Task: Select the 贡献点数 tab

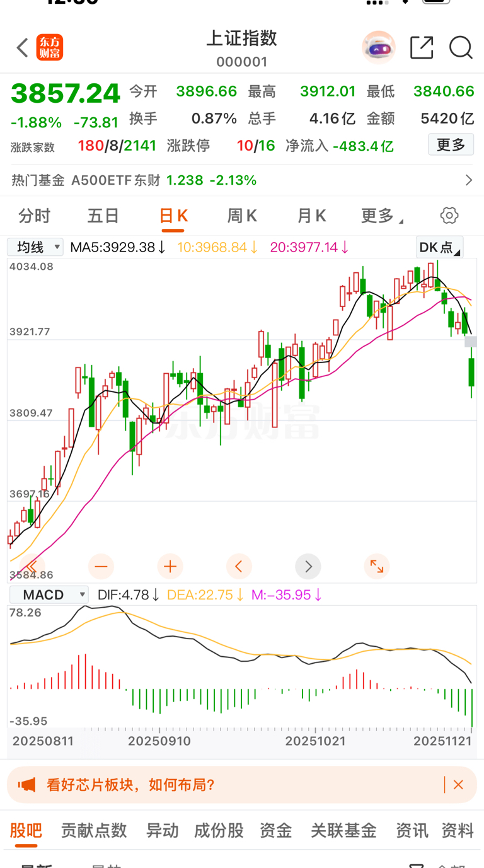Action: point(94,830)
